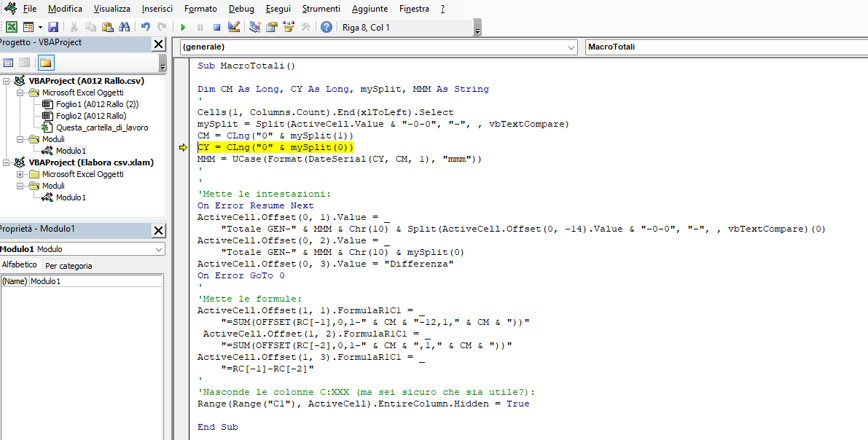Screen dimensions: 868x440
Task: Open the Esegui menu
Action: [x=278, y=9]
